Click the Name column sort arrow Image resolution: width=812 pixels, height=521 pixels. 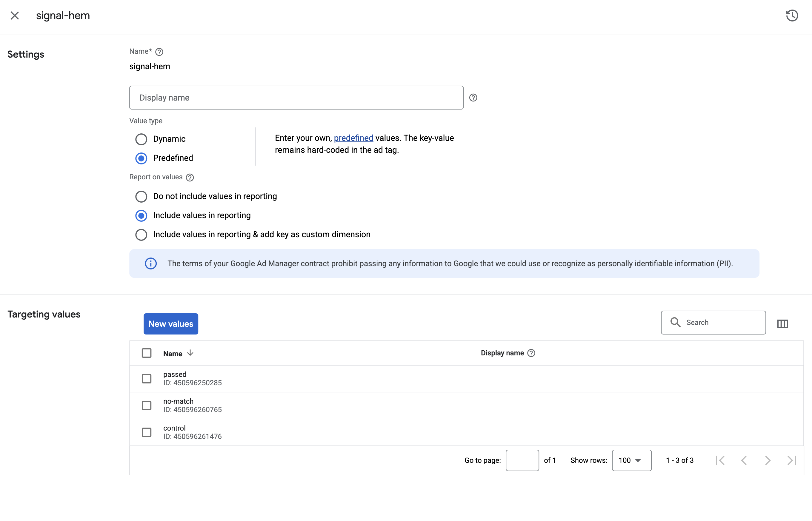click(190, 353)
